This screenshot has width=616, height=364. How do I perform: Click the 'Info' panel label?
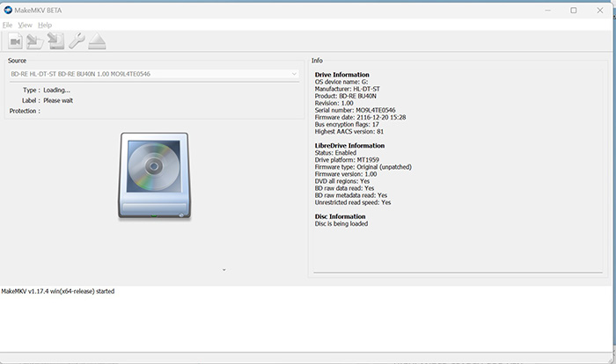(317, 61)
